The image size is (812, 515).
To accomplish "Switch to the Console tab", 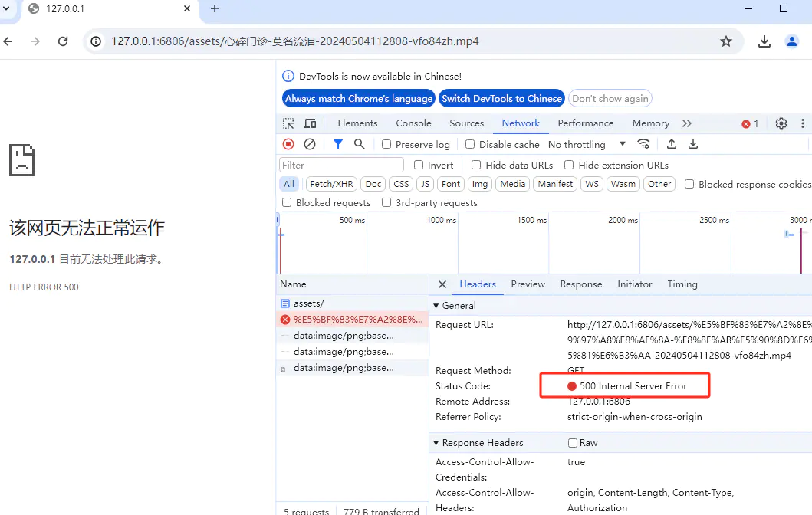I will click(413, 123).
